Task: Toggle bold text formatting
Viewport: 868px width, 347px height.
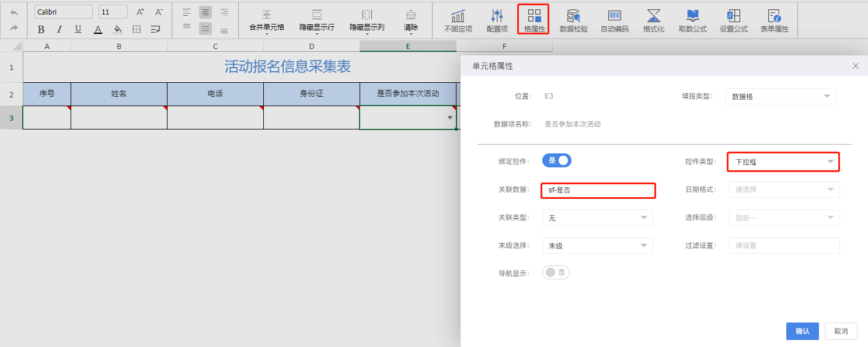Action: [x=41, y=29]
